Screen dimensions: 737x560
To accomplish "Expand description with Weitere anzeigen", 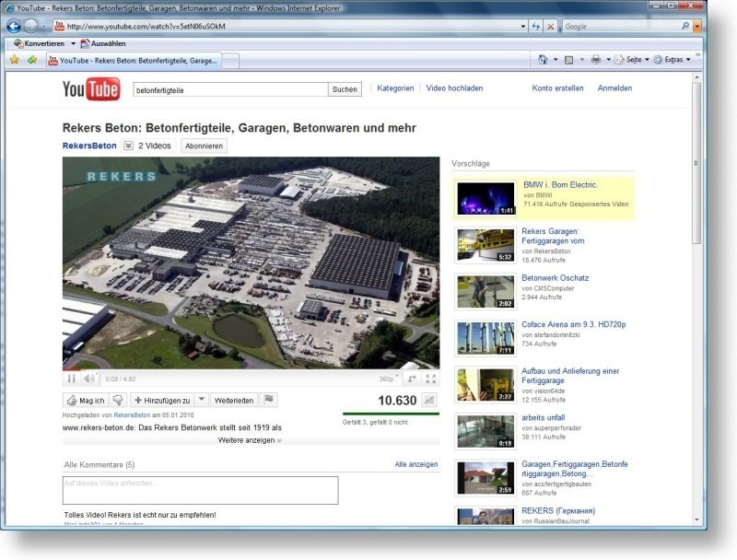I will (x=250, y=440).
